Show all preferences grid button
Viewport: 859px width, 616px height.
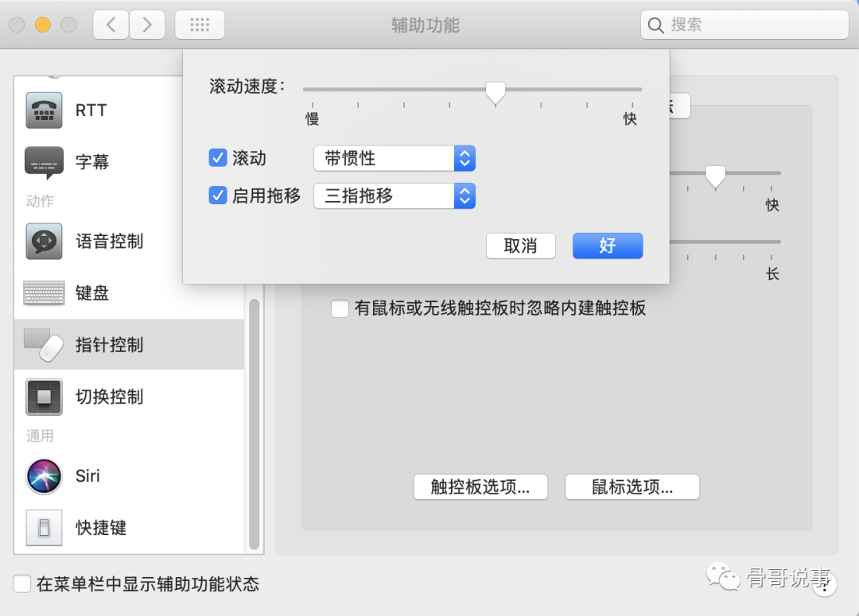200,25
